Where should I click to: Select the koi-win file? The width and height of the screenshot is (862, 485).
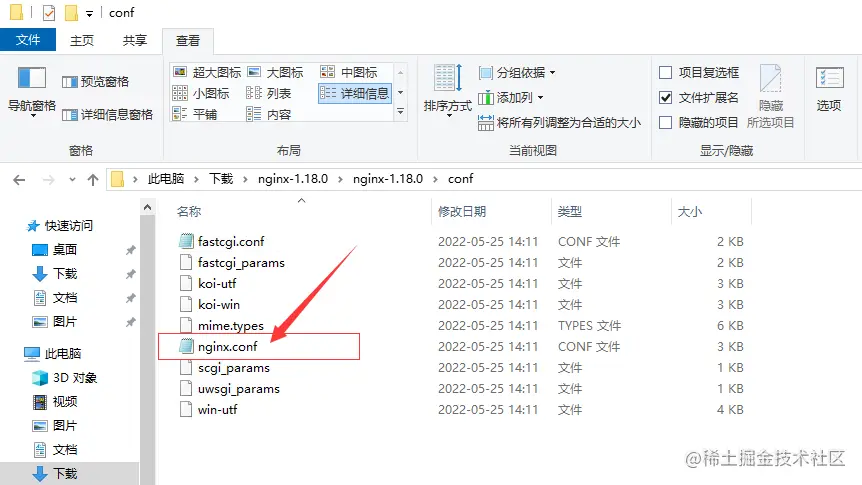point(219,305)
